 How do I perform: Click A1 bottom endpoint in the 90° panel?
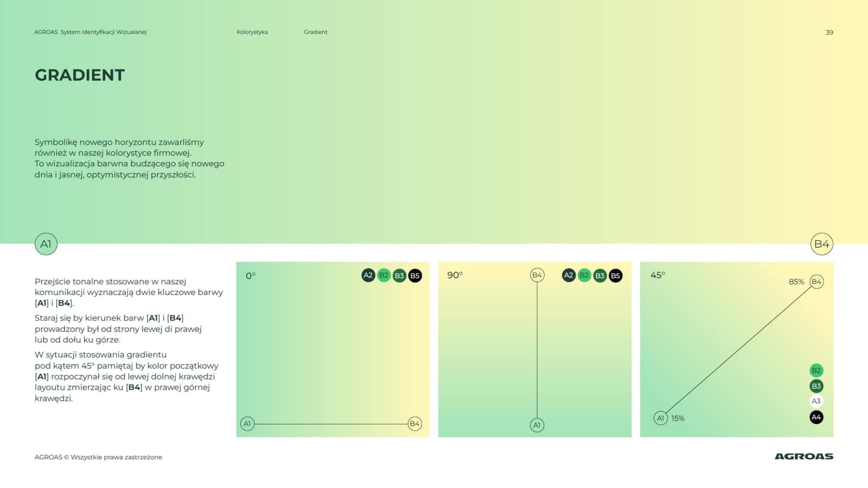[537, 425]
